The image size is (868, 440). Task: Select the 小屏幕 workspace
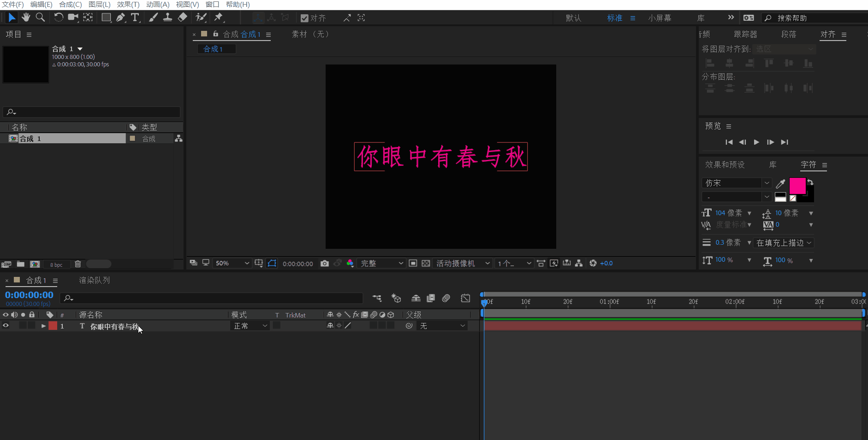tap(660, 18)
